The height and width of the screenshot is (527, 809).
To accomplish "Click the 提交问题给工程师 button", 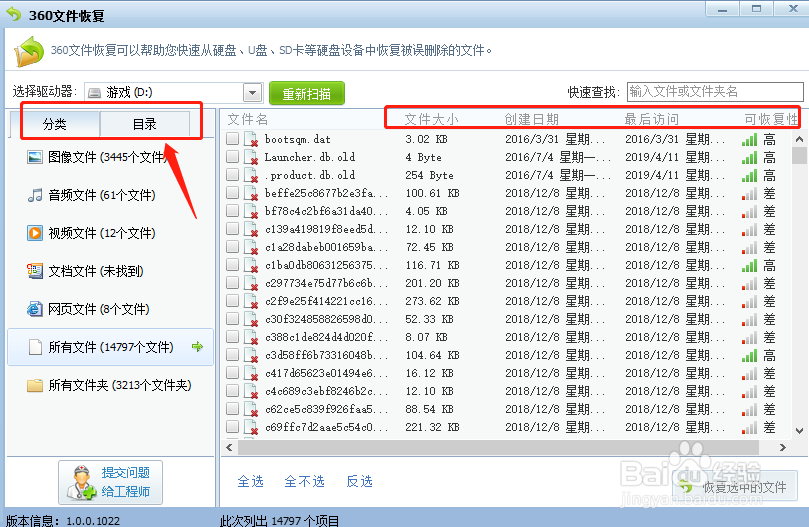I will click(x=110, y=482).
